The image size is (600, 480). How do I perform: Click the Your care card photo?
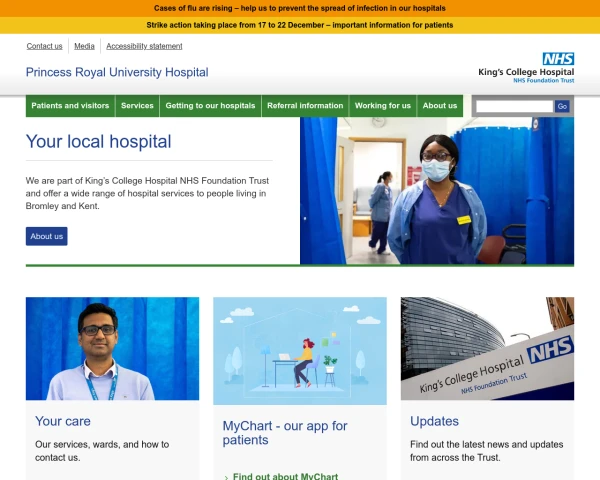click(x=112, y=348)
